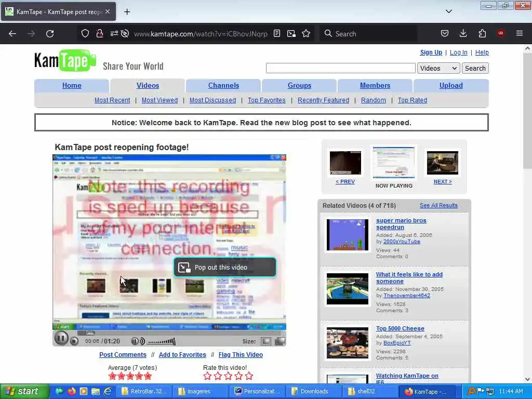Open the Groups navigation tab
Image resolution: width=532 pixels, height=399 pixels.
pyautogui.click(x=299, y=86)
